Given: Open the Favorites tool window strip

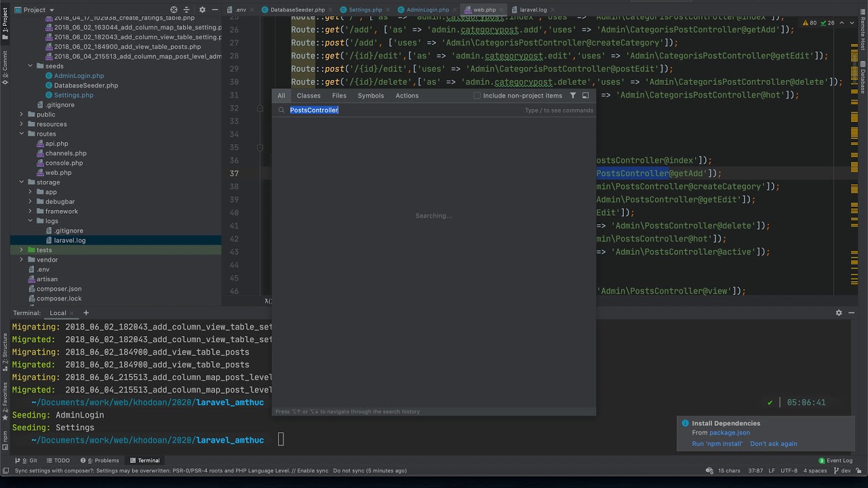Looking at the screenshot, I should (5, 400).
